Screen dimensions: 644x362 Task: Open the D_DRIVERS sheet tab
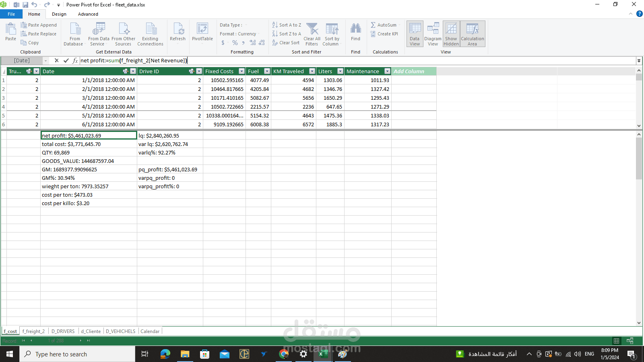[x=63, y=331]
